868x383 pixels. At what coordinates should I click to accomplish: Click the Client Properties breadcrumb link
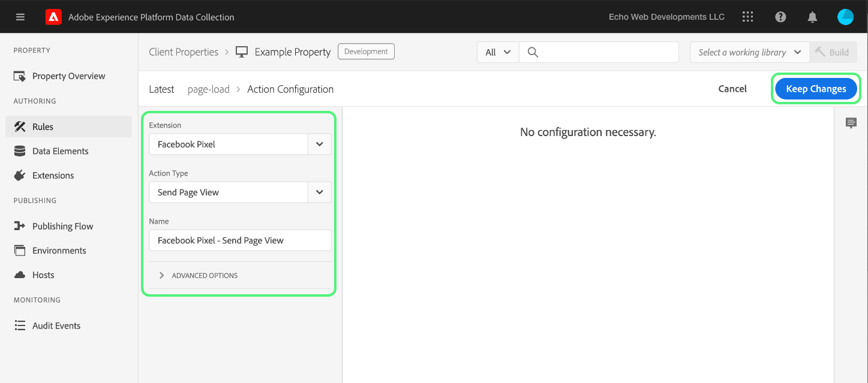[184, 52]
